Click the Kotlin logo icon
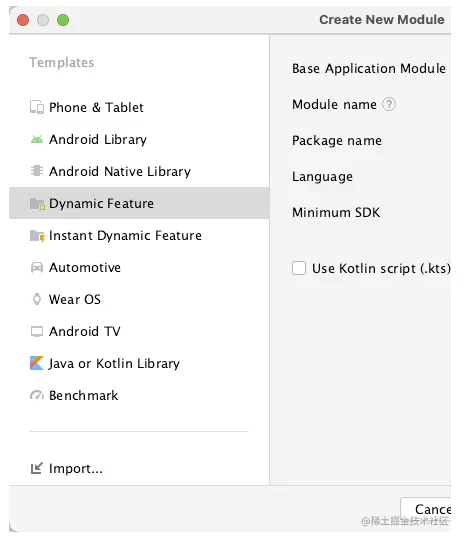The width and height of the screenshot is (463, 541). (37, 363)
